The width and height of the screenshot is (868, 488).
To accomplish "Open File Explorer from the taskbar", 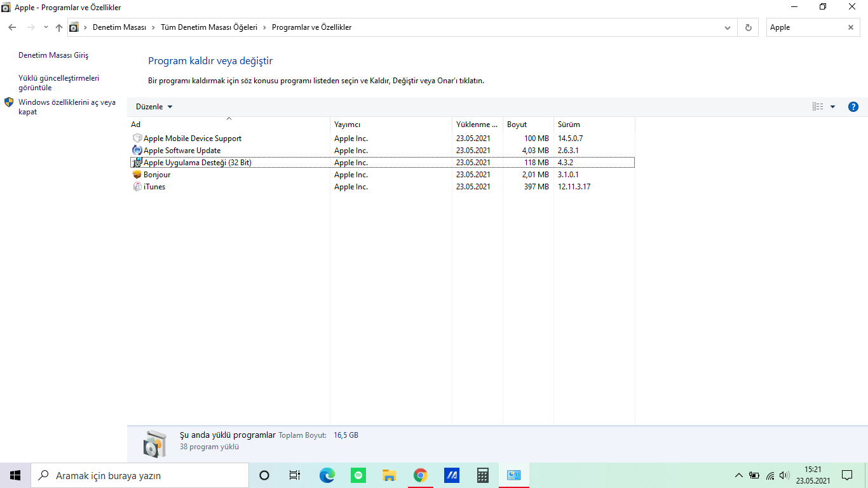I will click(x=389, y=475).
